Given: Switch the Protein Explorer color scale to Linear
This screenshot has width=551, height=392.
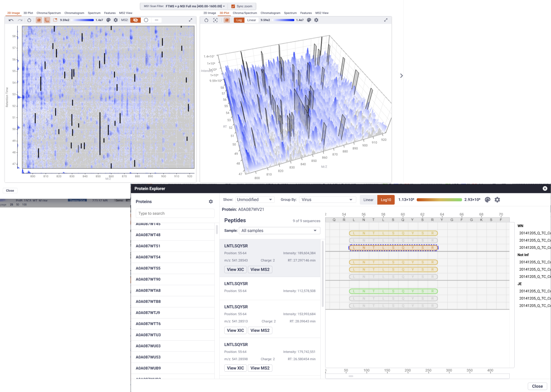Looking at the screenshot, I should [368, 199].
